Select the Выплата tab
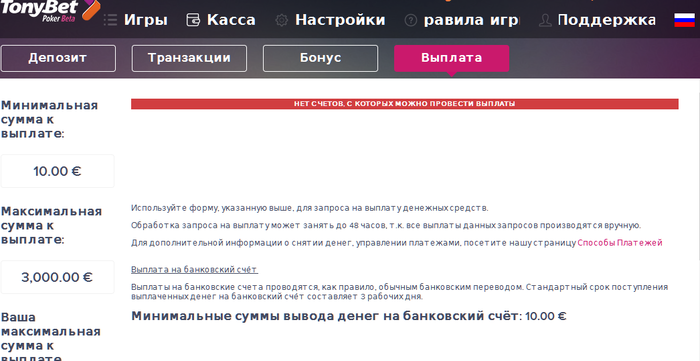The width and height of the screenshot is (700, 361). pyautogui.click(x=451, y=58)
